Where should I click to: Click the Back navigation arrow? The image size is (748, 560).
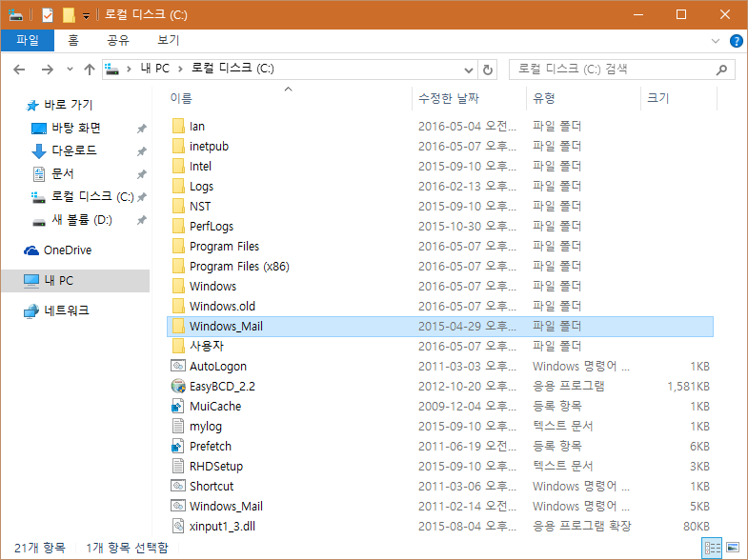[19, 70]
